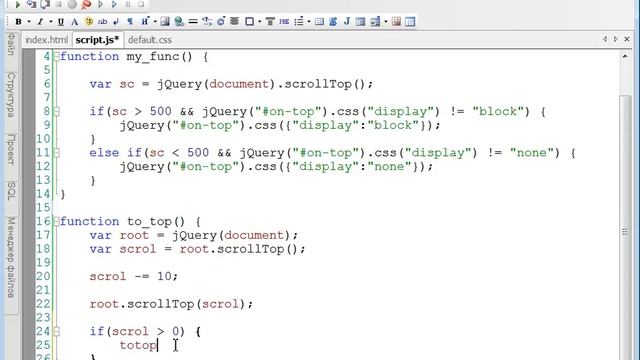640x360 pixels.
Task: Insert preformatted text with PRE icon
Action: click(x=284, y=22)
